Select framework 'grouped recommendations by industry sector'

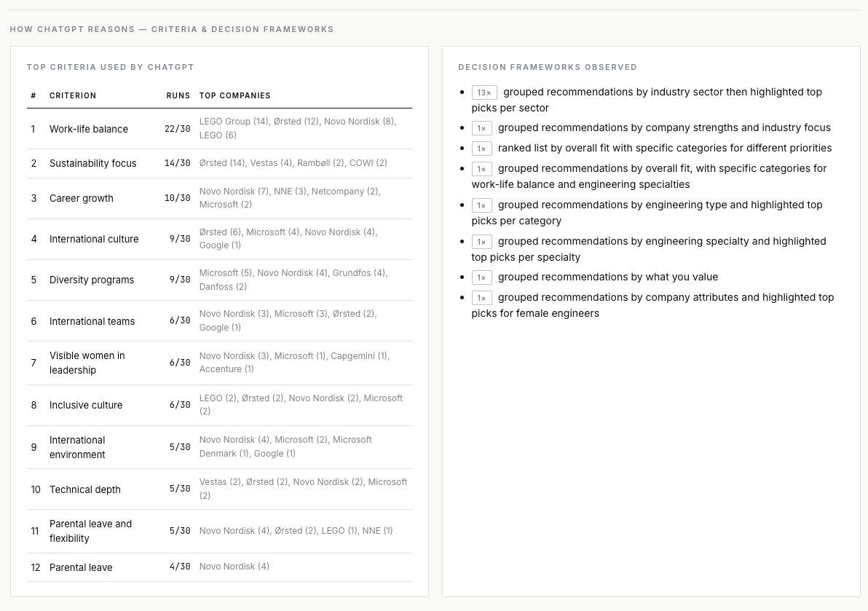[x=647, y=100]
